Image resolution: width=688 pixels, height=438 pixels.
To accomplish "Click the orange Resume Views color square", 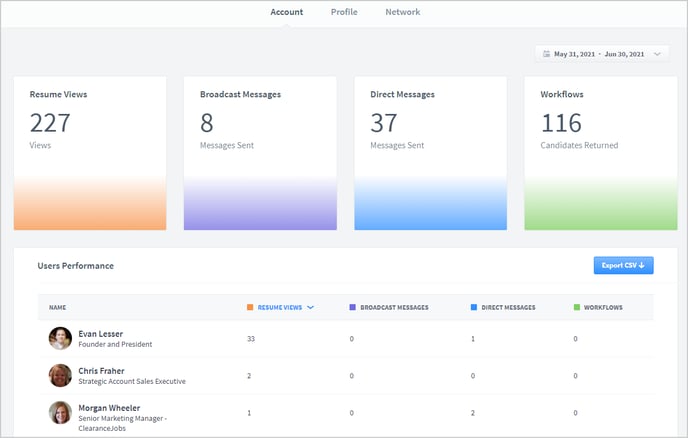I will pos(250,307).
